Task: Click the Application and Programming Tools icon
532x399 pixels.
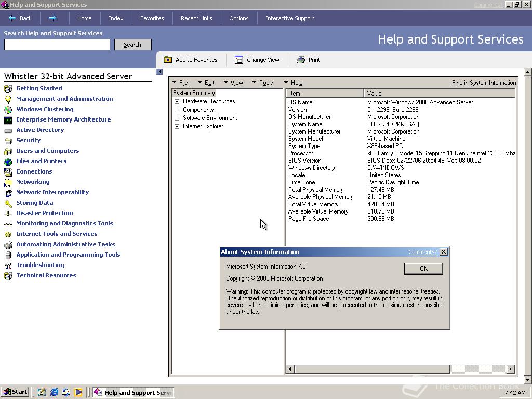Action: [8, 255]
